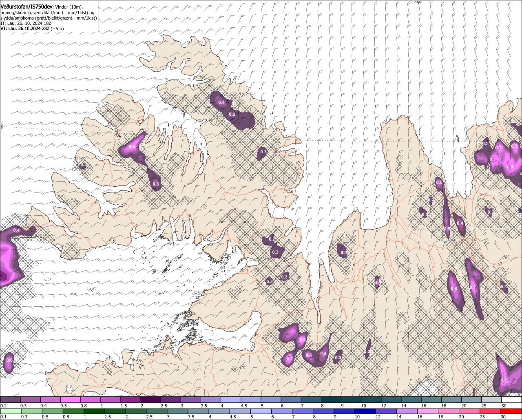522x420 pixels.
Task: Pick the snow-scale swatch at 18
Action: point(451,400)
